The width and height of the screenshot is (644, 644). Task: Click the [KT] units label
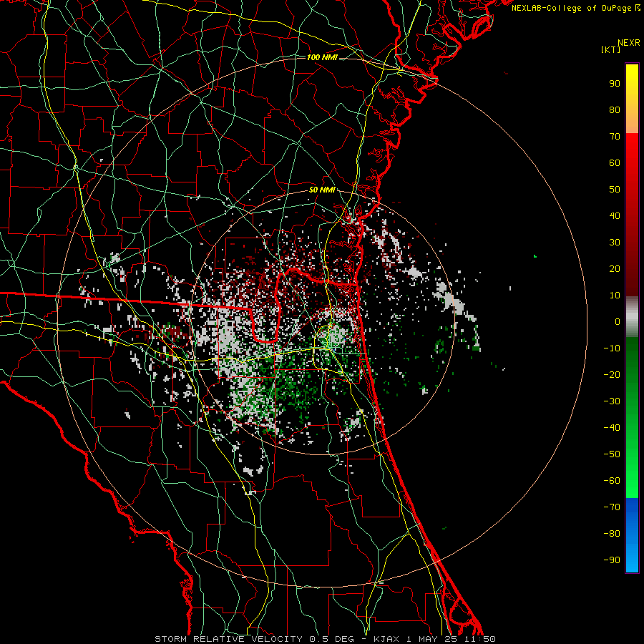611,49
